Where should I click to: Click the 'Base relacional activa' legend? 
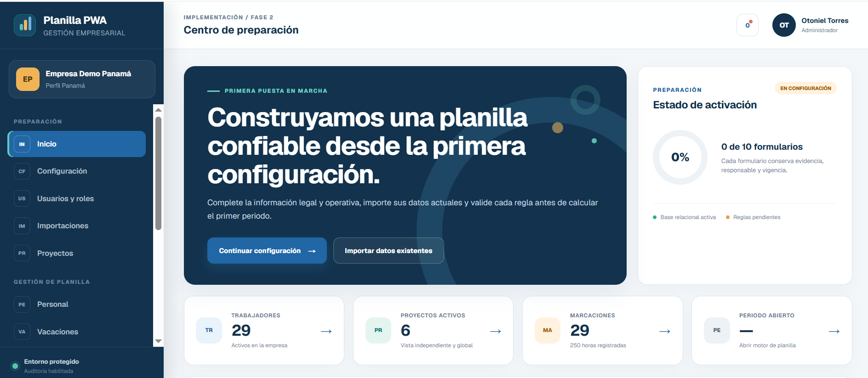coord(685,217)
